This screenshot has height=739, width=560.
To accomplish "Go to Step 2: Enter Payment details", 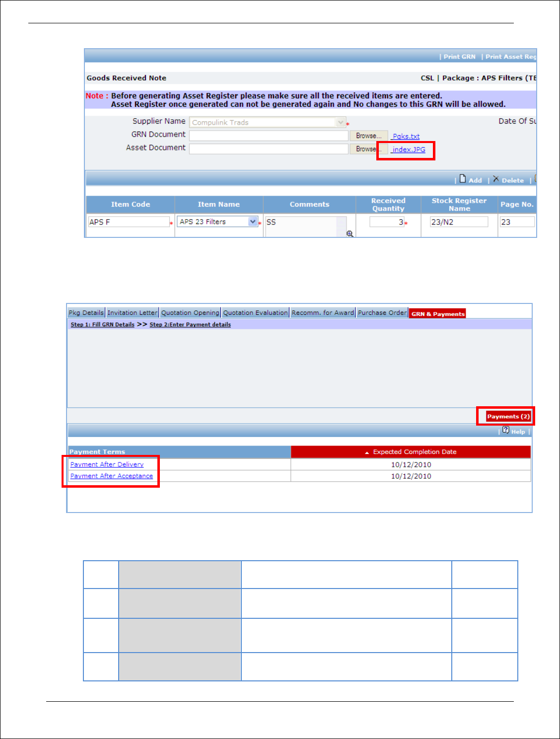I will (x=190, y=324).
